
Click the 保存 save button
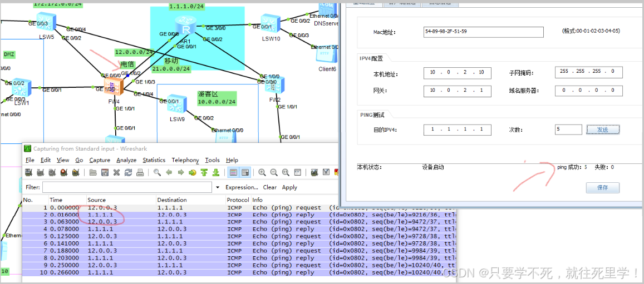click(602, 188)
